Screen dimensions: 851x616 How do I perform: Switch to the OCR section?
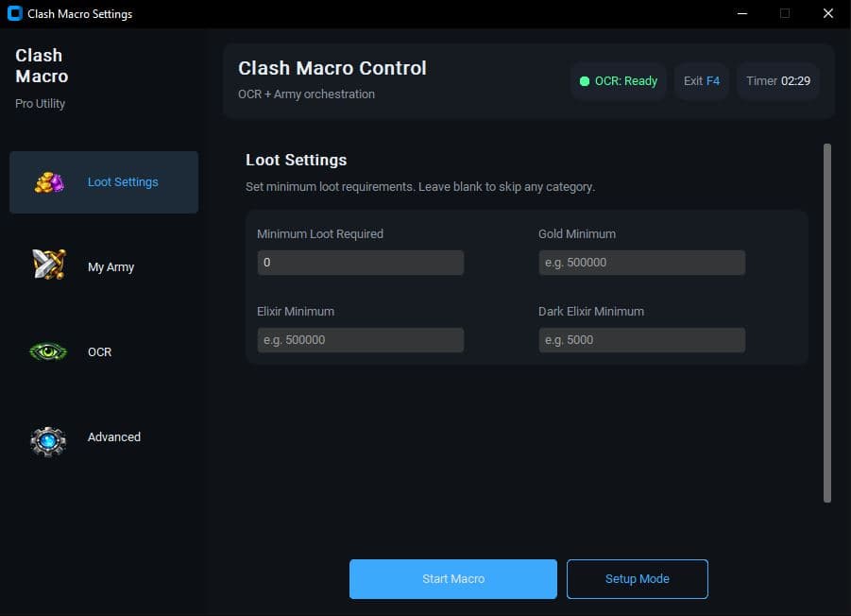point(100,351)
